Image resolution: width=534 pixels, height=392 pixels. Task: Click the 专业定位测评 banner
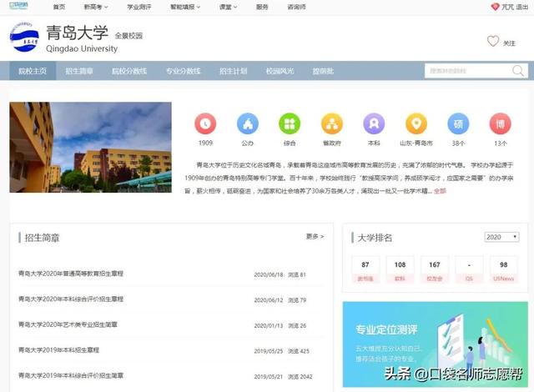point(436,344)
